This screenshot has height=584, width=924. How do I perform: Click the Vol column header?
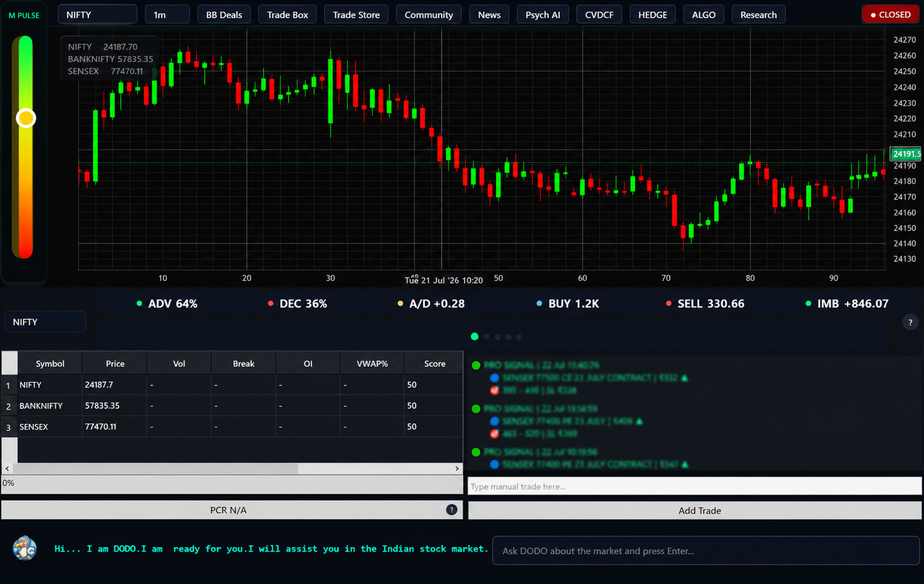[x=179, y=363]
